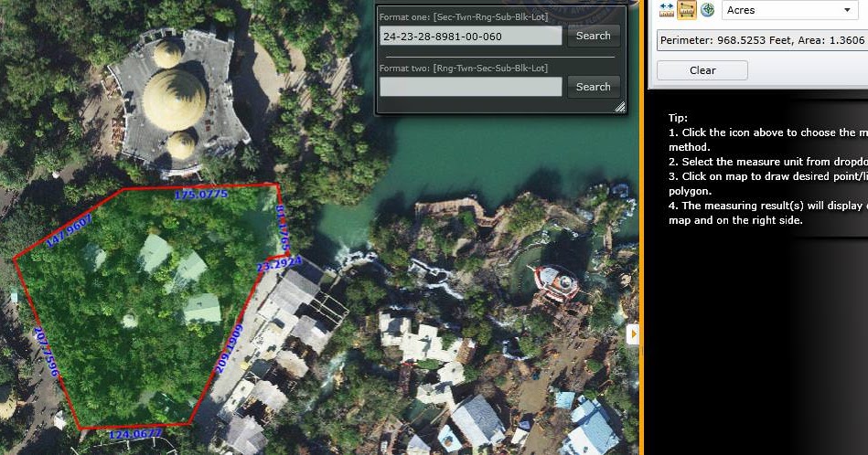Click the 23.2924 short segment label
The height and width of the screenshot is (455, 868).
pyautogui.click(x=280, y=264)
